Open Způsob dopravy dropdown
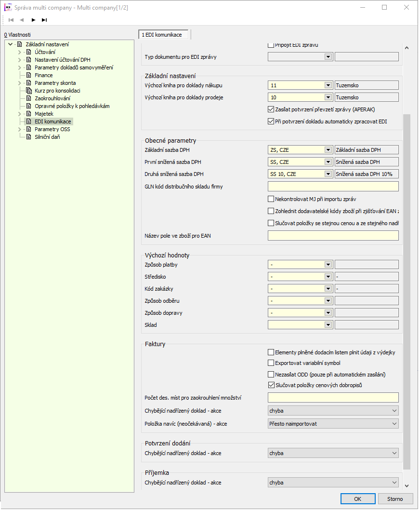 328,313
